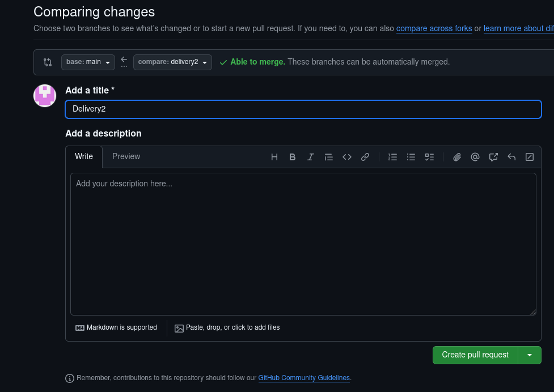Open the base branch dropdown
Image resolution: width=554 pixels, height=392 pixels.
87,62
